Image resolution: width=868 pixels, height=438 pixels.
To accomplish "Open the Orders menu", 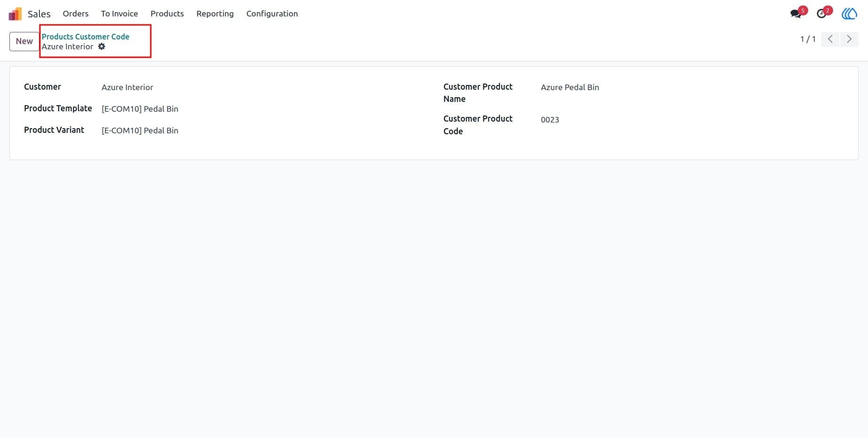I will [x=76, y=14].
